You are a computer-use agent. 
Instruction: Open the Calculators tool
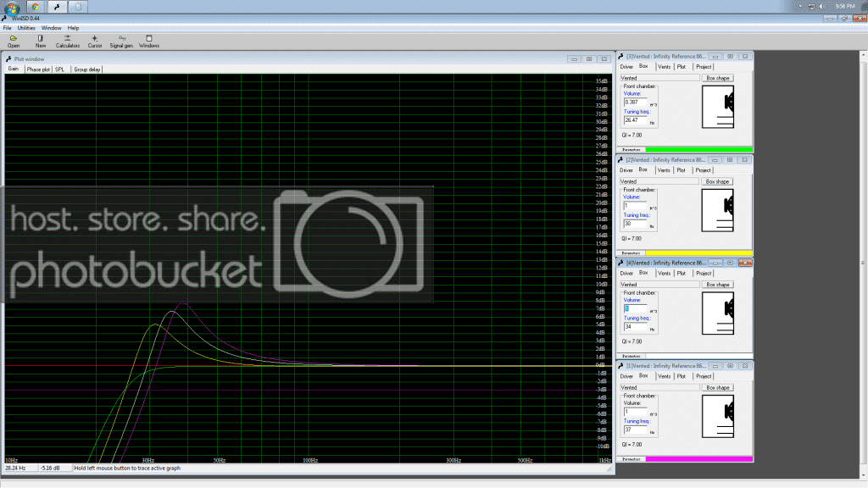(68, 42)
